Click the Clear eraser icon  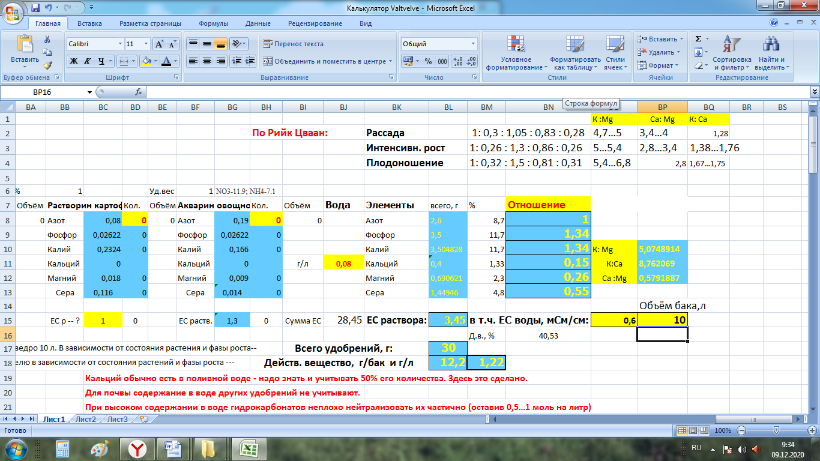pos(698,65)
